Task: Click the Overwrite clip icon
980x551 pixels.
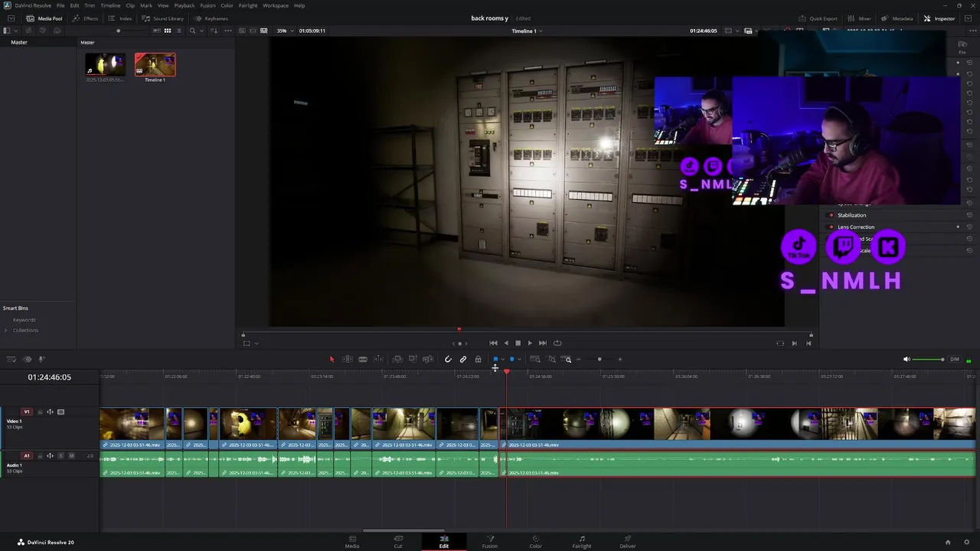Action: tap(413, 359)
